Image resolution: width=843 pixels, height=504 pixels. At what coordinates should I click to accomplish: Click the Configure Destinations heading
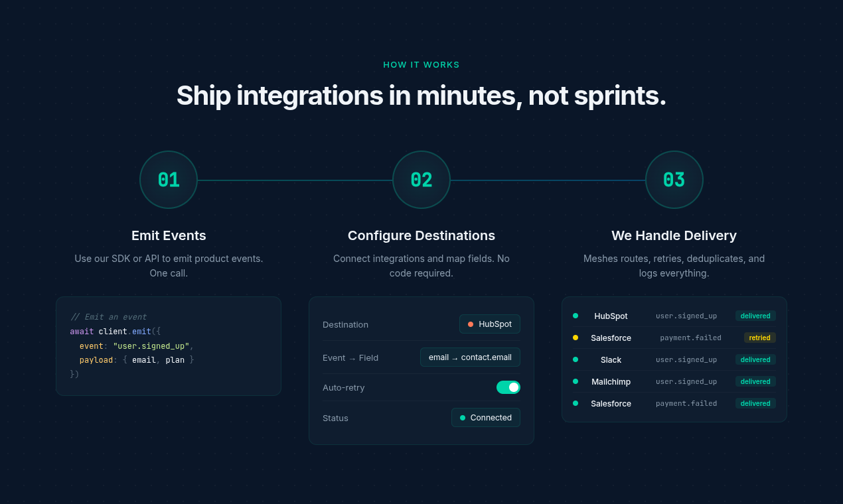(421, 235)
